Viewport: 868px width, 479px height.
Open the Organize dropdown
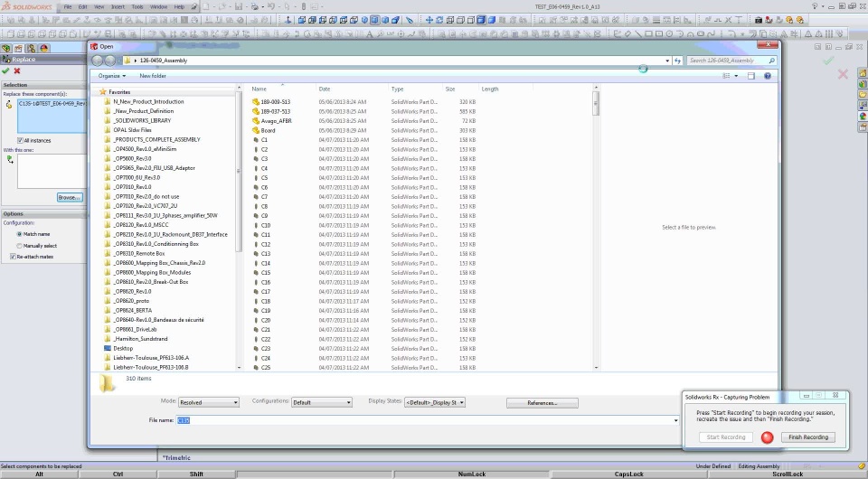(112, 76)
